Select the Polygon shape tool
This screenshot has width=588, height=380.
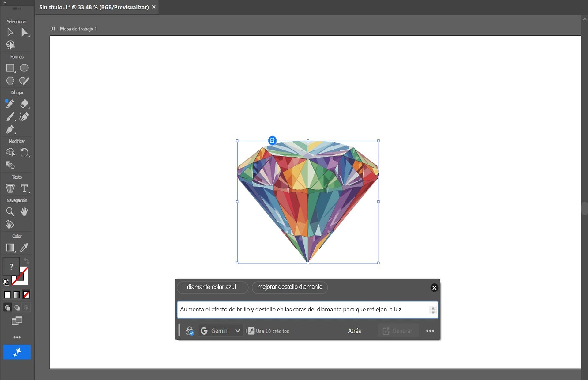coord(10,81)
